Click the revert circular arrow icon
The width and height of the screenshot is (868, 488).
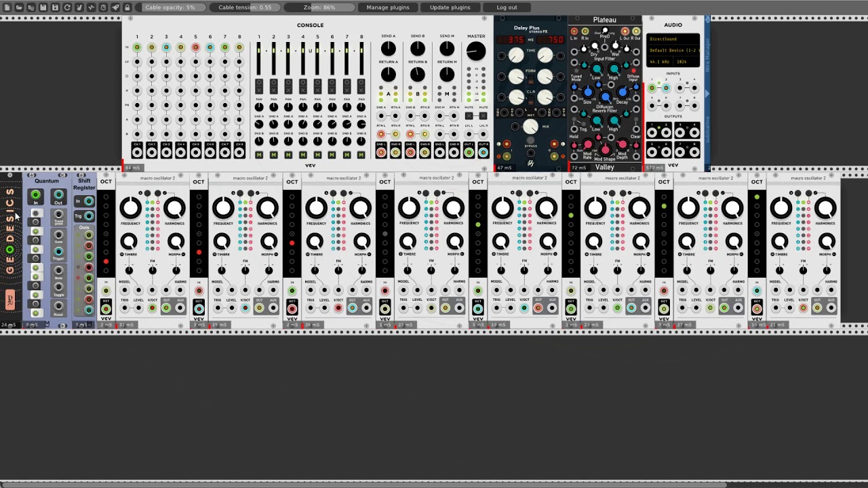[x=67, y=7]
